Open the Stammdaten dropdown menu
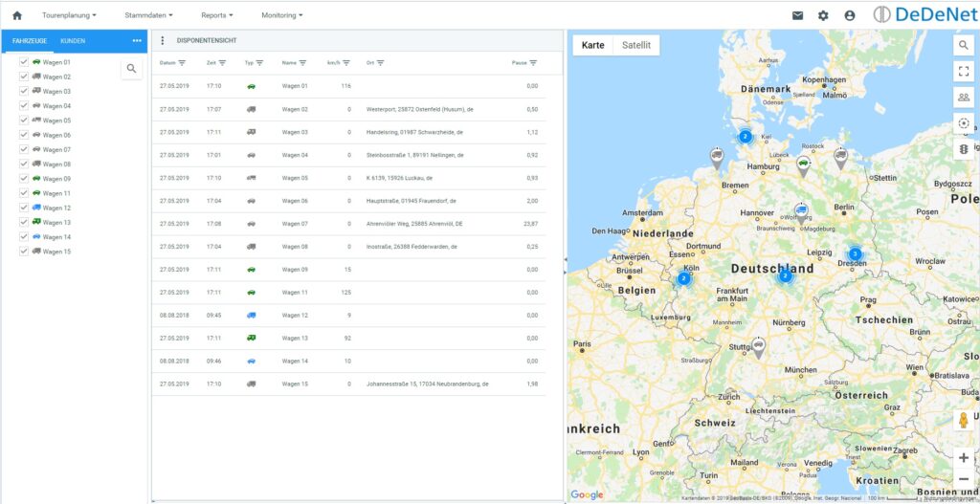 (x=148, y=15)
